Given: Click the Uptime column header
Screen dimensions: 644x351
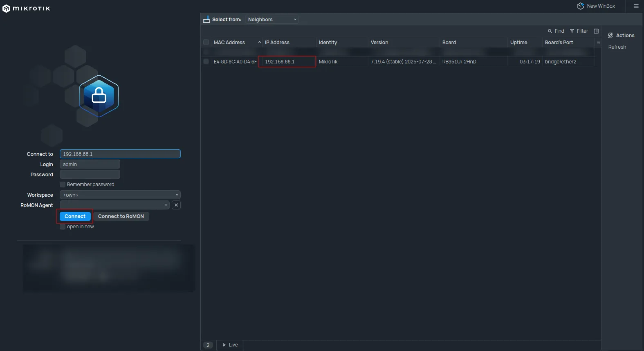Looking at the screenshot, I should point(518,43).
